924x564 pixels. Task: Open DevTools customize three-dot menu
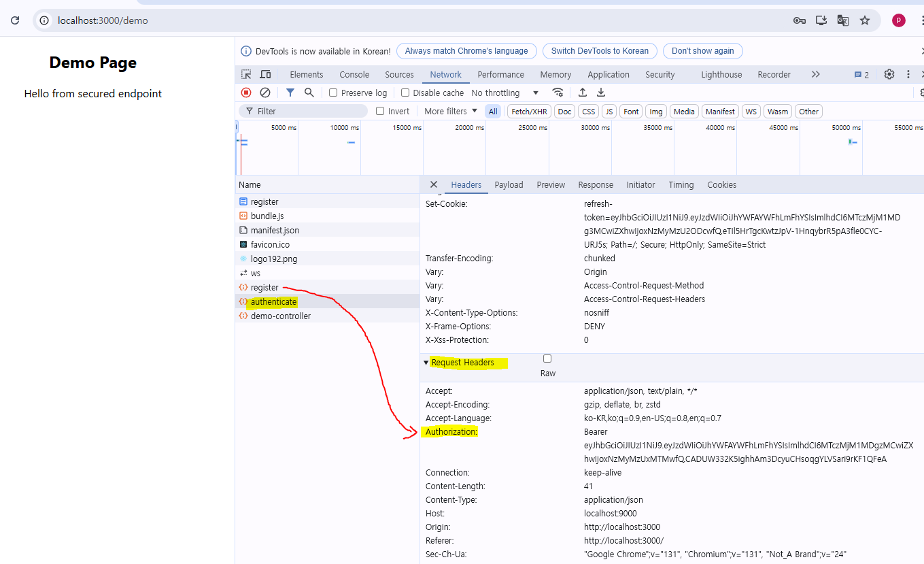point(908,75)
